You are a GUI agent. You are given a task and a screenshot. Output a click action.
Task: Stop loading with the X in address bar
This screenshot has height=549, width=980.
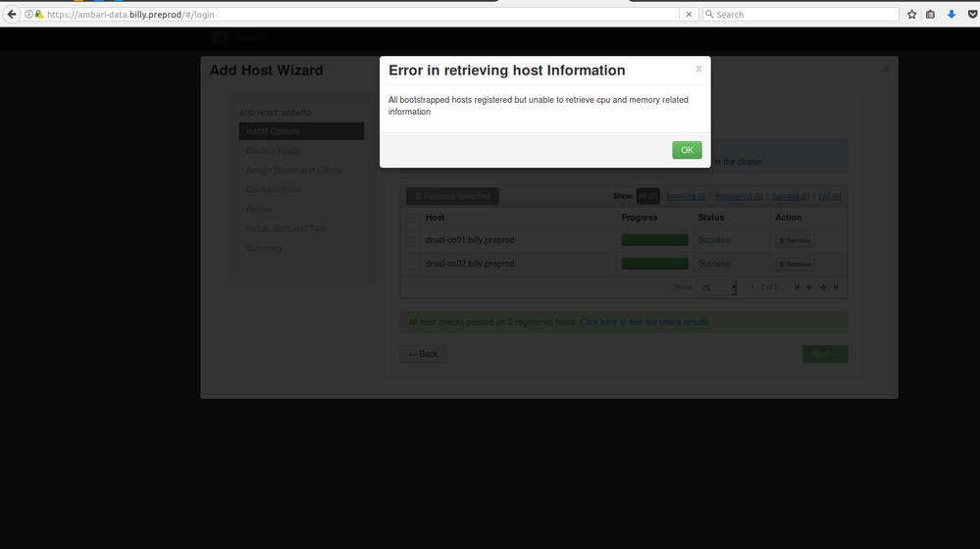pos(689,15)
